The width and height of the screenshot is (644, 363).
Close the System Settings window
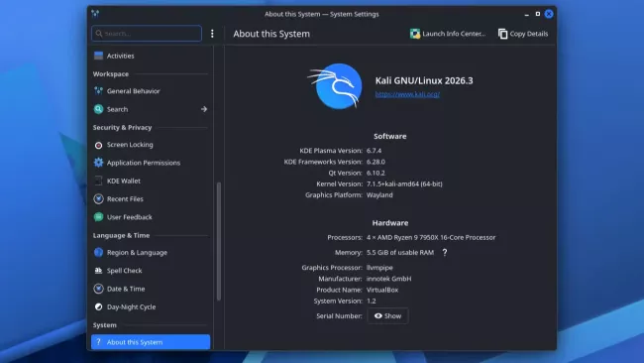(549, 14)
